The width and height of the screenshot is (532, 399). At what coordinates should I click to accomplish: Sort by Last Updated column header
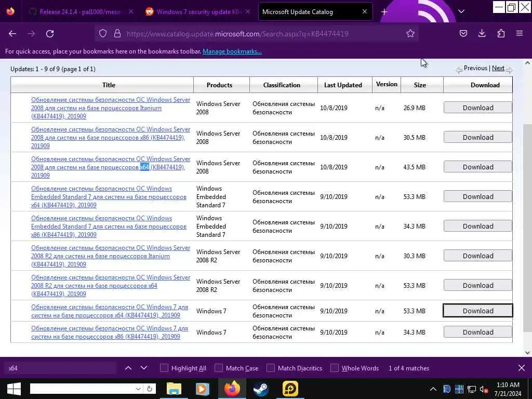[343, 85]
